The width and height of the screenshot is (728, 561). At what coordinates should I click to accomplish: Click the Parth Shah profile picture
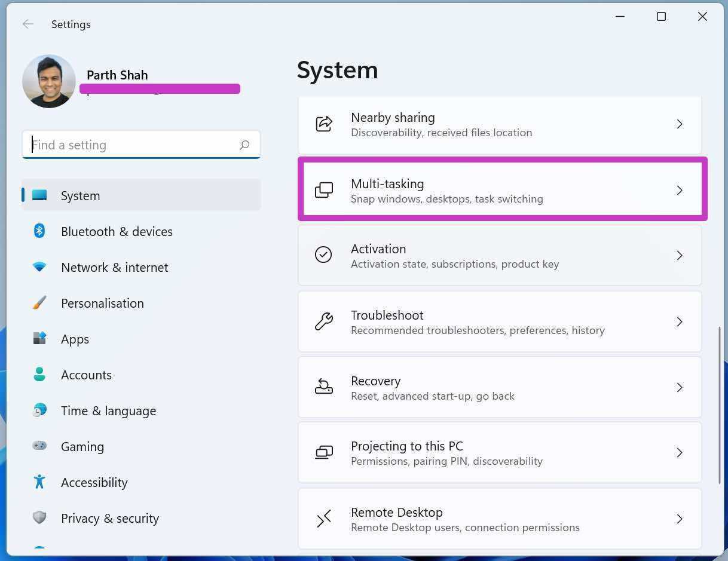click(49, 81)
